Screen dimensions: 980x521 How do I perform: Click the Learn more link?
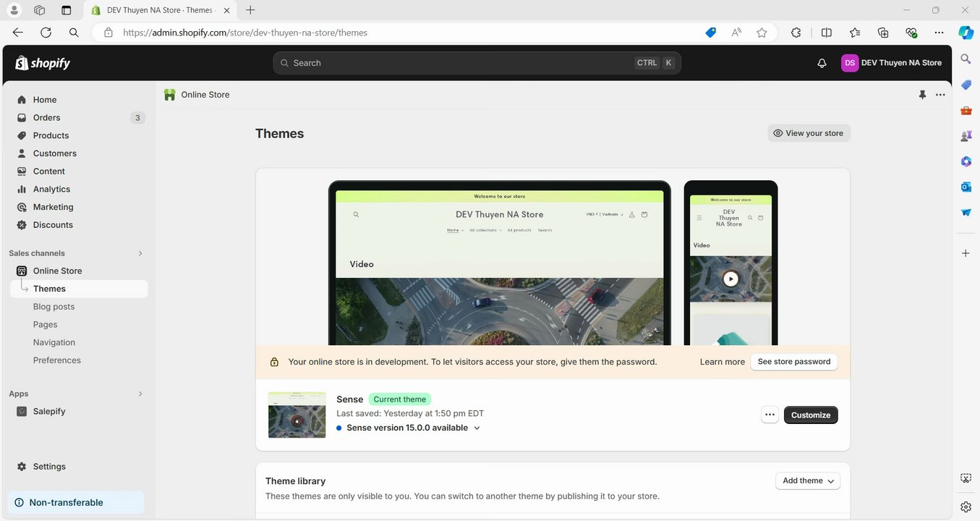click(722, 362)
